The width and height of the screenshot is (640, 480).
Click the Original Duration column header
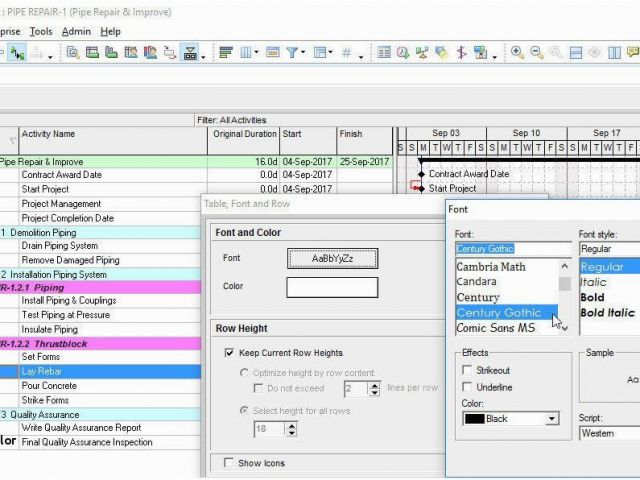pyautogui.click(x=244, y=140)
